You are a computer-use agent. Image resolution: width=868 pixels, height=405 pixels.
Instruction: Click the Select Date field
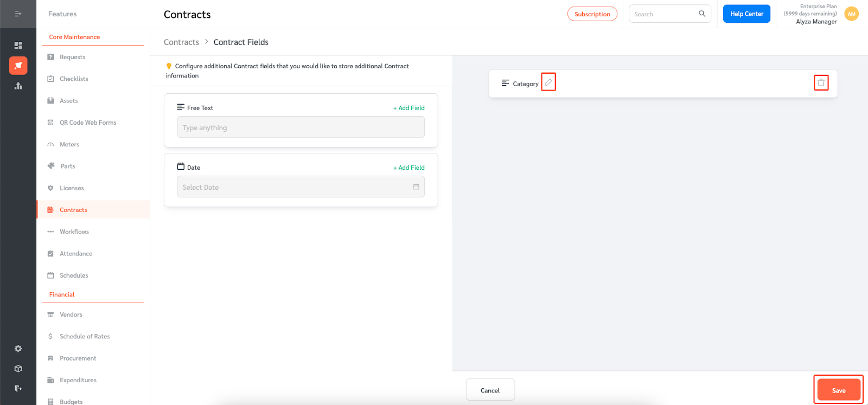pos(301,187)
